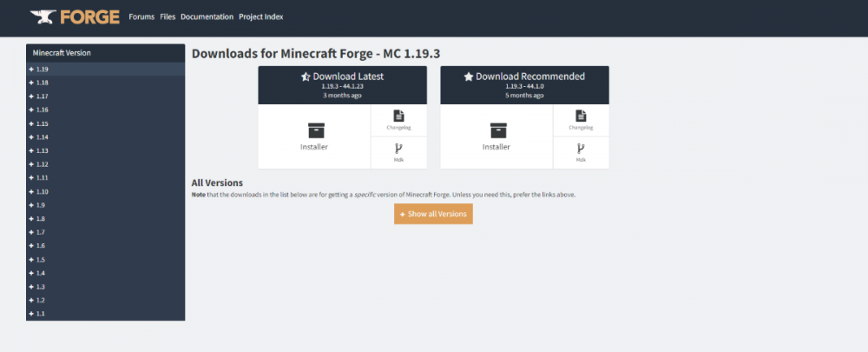Open the Documentation nav link

[207, 17]
